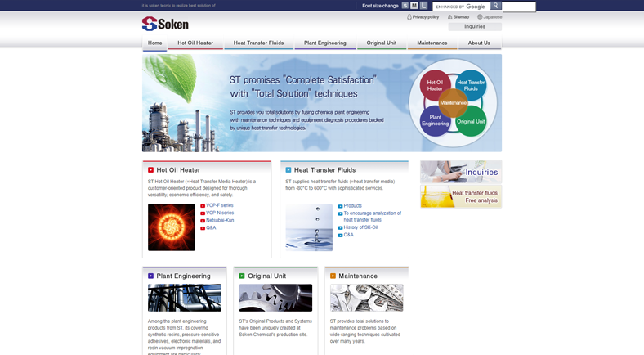This screenshot has height=355, width=644.
Task: Open the Plant Engineering menu tab
Action: click(325, 43)
